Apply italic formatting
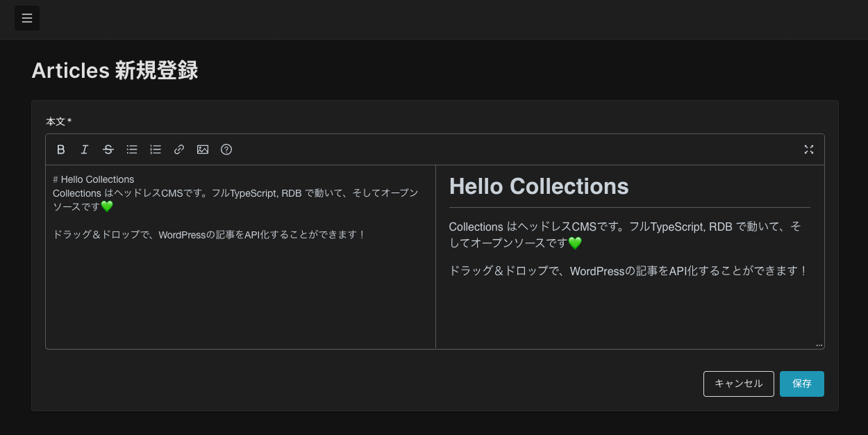This screenshot has width=868, height=435. pyautogui.click(x=84, y=149)
